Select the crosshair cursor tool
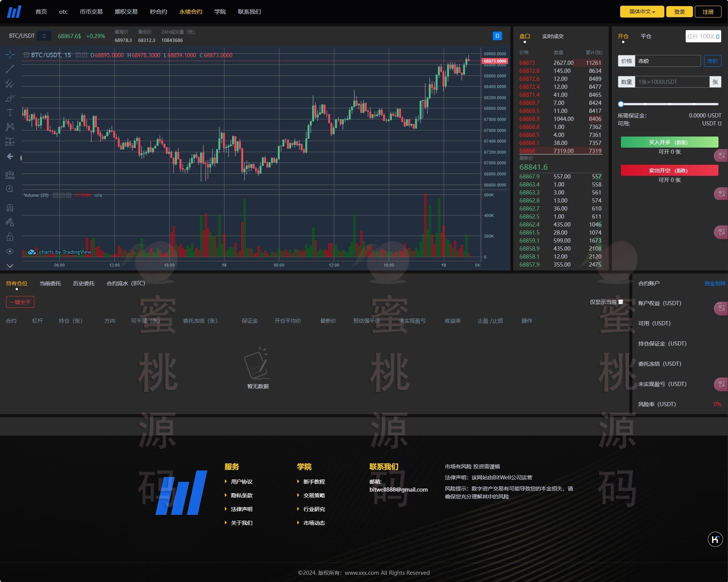The image size is (728, 582). [x=10, y=55]
